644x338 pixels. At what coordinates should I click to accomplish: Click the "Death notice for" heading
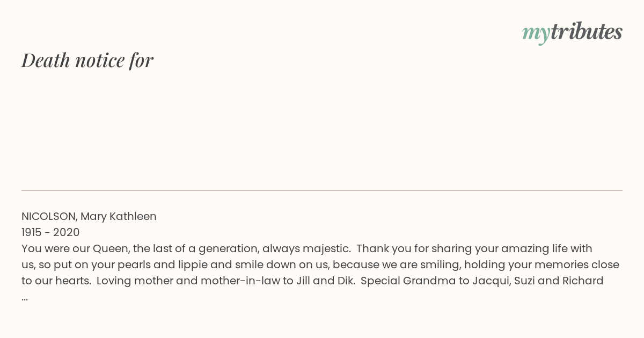click(87, 60)
